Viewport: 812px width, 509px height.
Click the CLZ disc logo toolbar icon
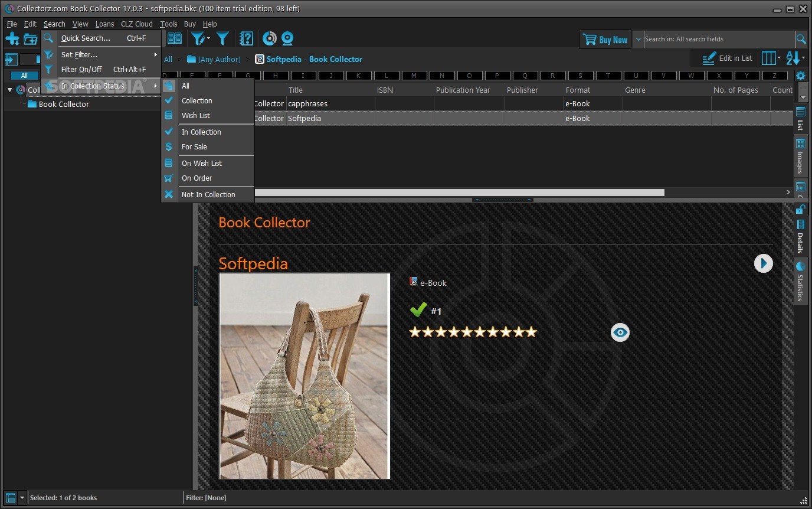(269, 38)
